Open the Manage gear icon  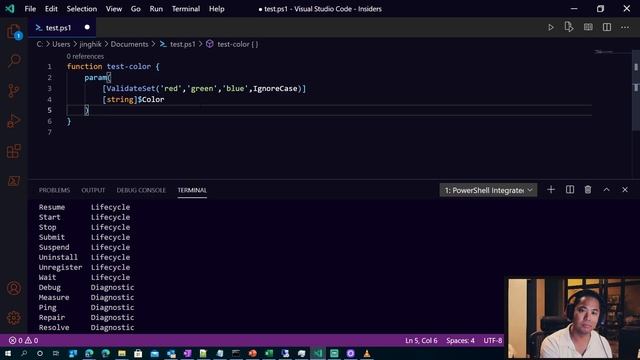14,318
